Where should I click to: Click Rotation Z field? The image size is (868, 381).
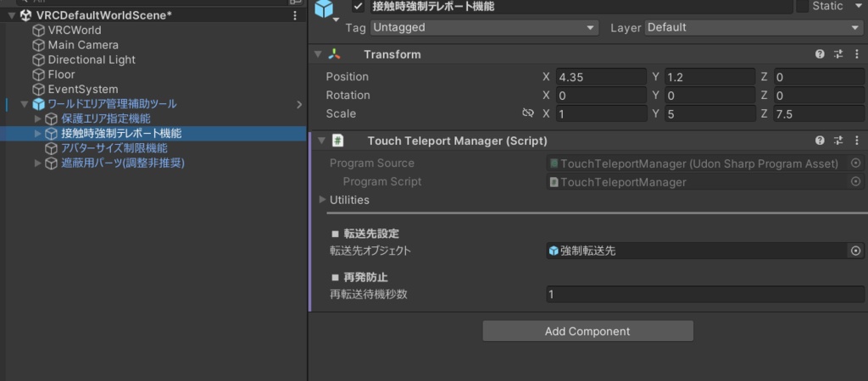pyautogui.click(x=819, y=95)
